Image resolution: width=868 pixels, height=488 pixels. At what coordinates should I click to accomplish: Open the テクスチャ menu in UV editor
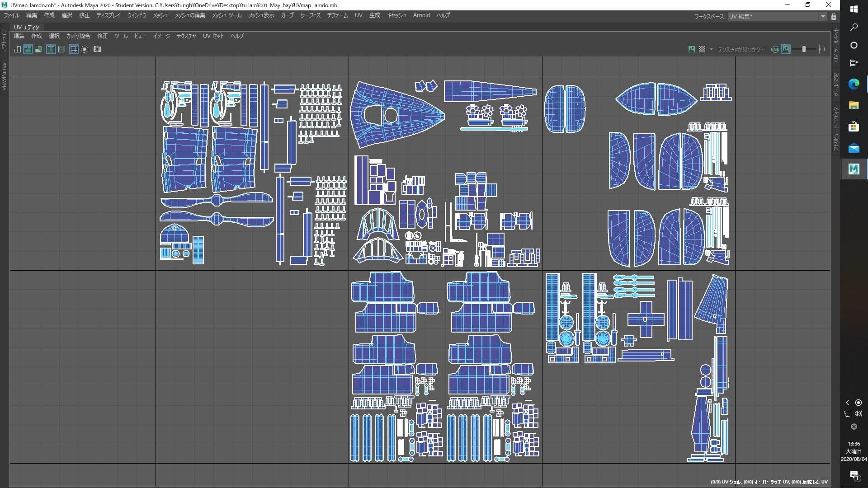pos(186,36)
